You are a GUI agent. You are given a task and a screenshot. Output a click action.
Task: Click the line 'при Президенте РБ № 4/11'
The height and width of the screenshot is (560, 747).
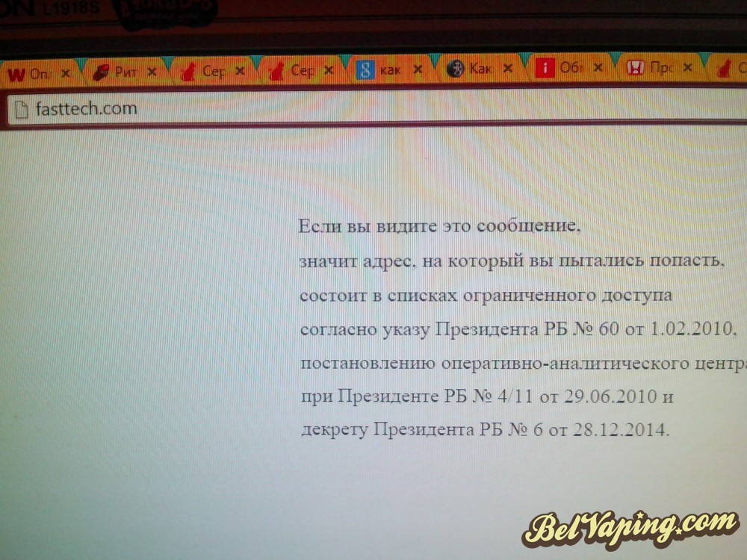pyautogui.click(x=487, y=396)
